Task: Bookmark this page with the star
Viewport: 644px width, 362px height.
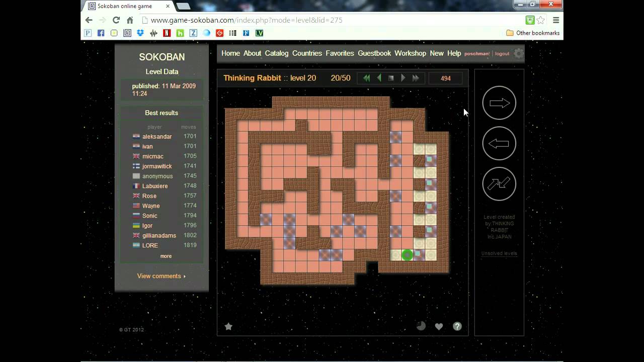Action: (541, 20)
